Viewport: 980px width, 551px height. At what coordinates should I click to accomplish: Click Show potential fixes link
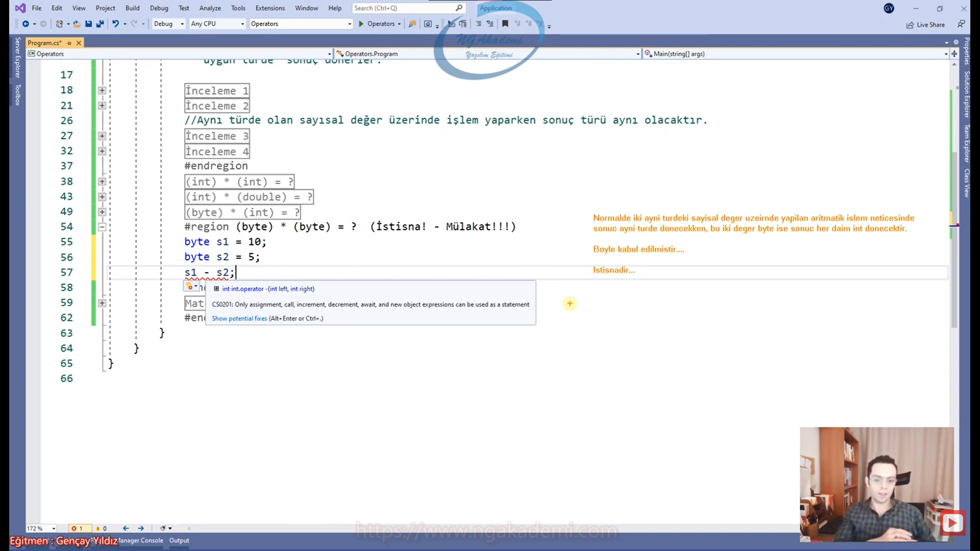(x=239, y=318)
